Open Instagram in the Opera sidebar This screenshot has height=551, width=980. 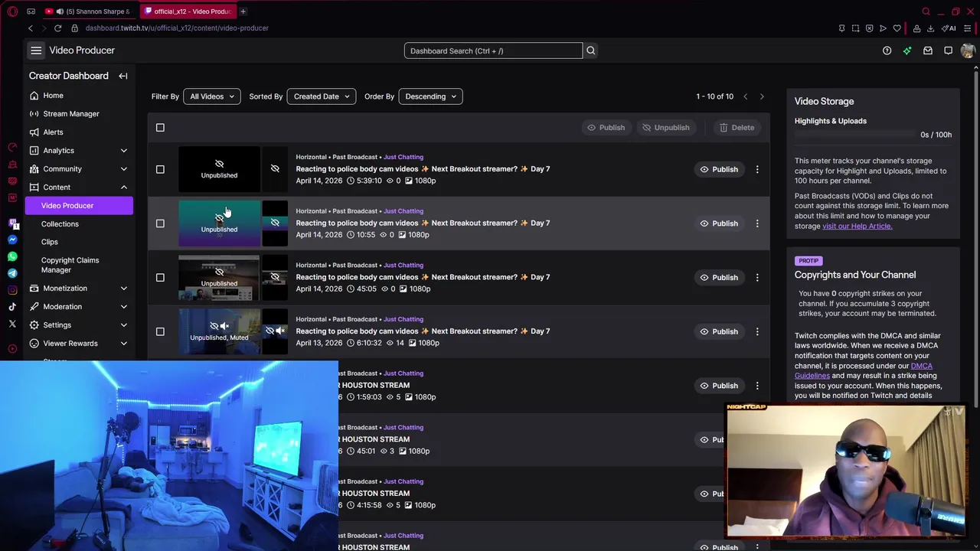pyautogui.click(x=12, y=290)
